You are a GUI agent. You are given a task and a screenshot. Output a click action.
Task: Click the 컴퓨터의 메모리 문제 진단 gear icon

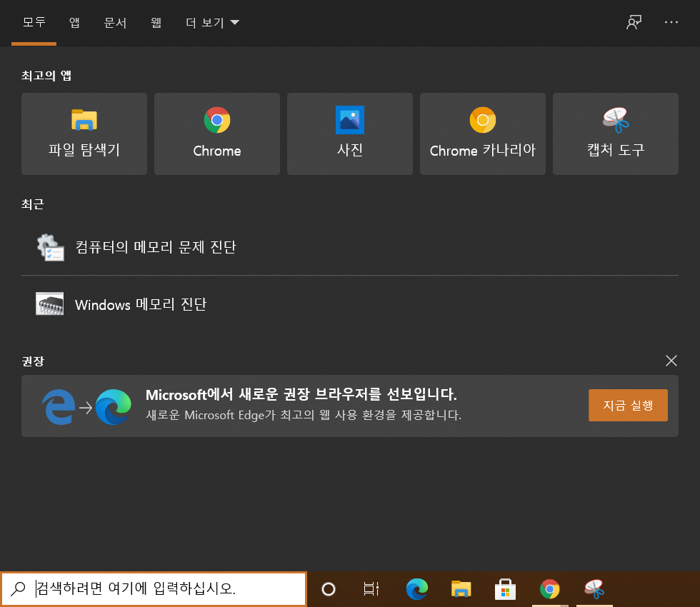click(51, 247)
